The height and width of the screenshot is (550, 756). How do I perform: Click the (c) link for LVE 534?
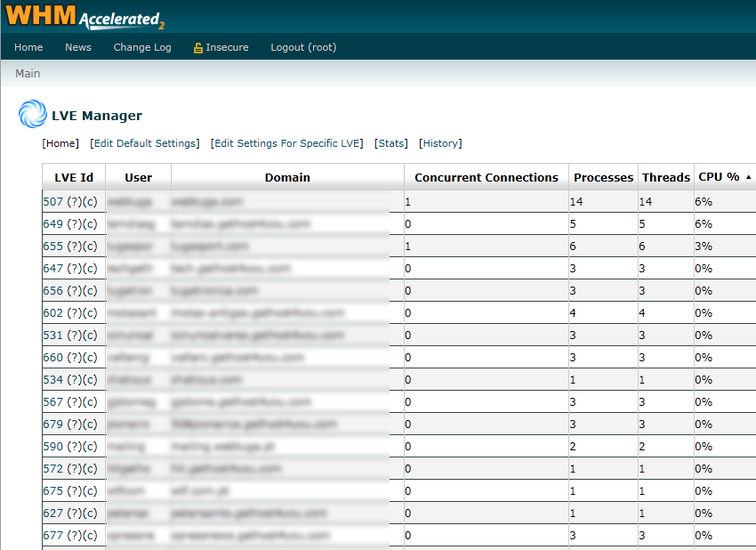(x=90, y=380)
